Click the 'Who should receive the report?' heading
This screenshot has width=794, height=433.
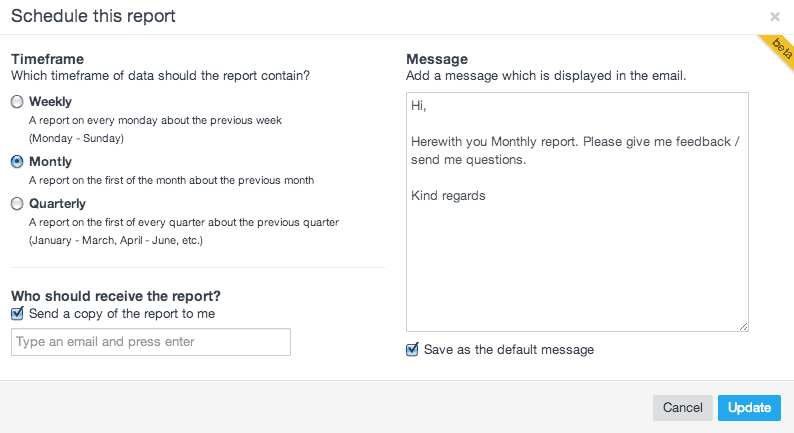pos(116,296)
